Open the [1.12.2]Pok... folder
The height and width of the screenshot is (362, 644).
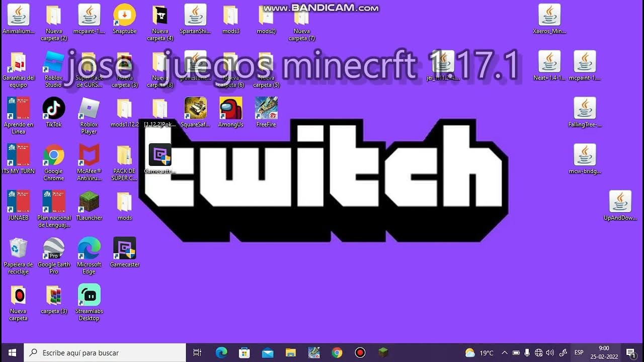click(159, 109)
